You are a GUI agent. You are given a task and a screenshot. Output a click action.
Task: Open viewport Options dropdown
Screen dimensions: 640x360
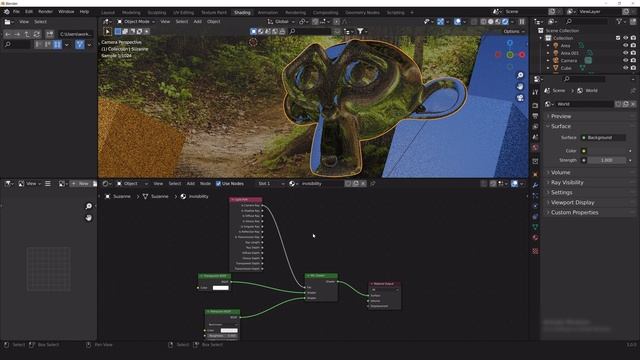click(x=514, y=31)
